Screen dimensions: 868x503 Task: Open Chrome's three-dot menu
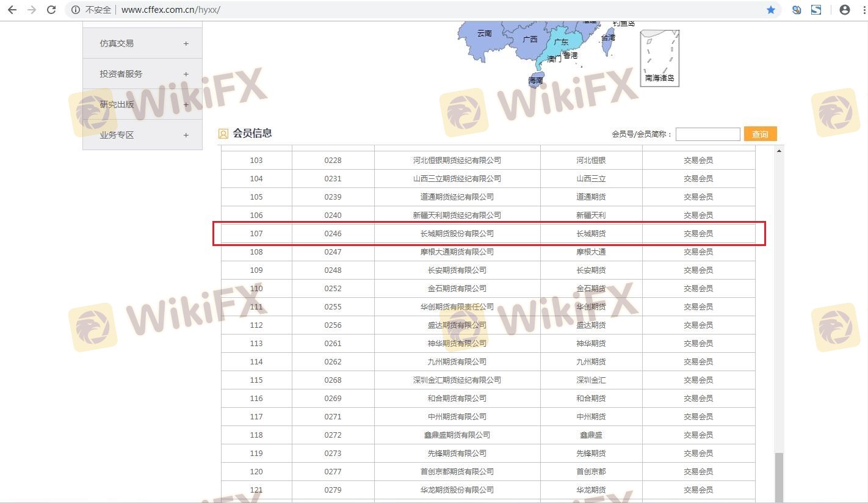point(861,10)
